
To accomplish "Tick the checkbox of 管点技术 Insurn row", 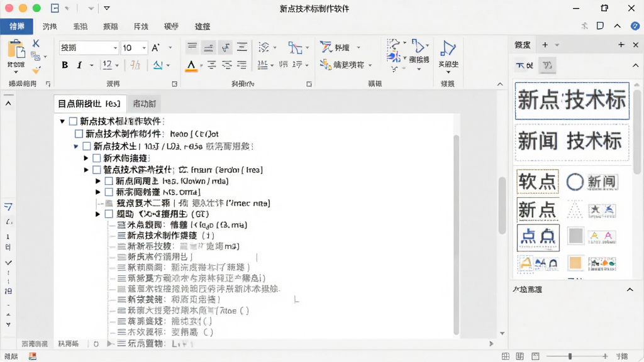I will 97,170.
